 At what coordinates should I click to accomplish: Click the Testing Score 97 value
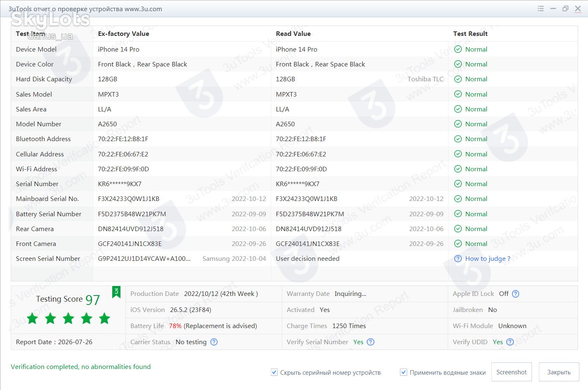pyautogui.click(x=92, y=300)
